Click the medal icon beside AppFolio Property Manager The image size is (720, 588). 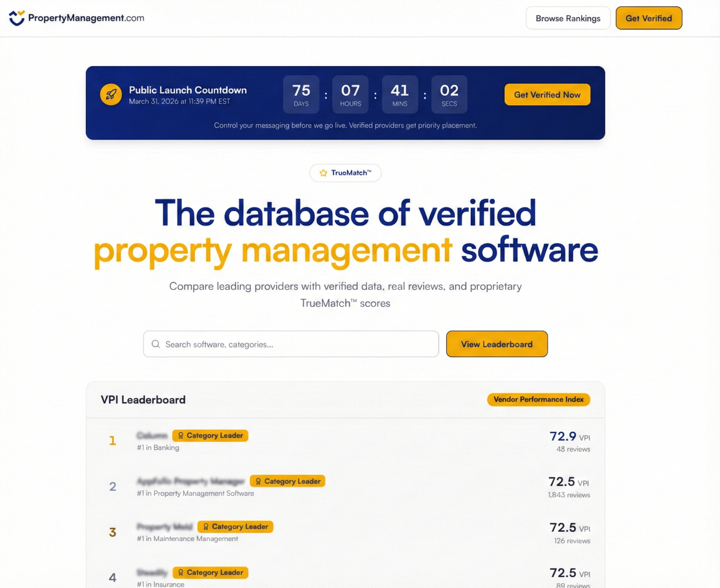(258, 481)
